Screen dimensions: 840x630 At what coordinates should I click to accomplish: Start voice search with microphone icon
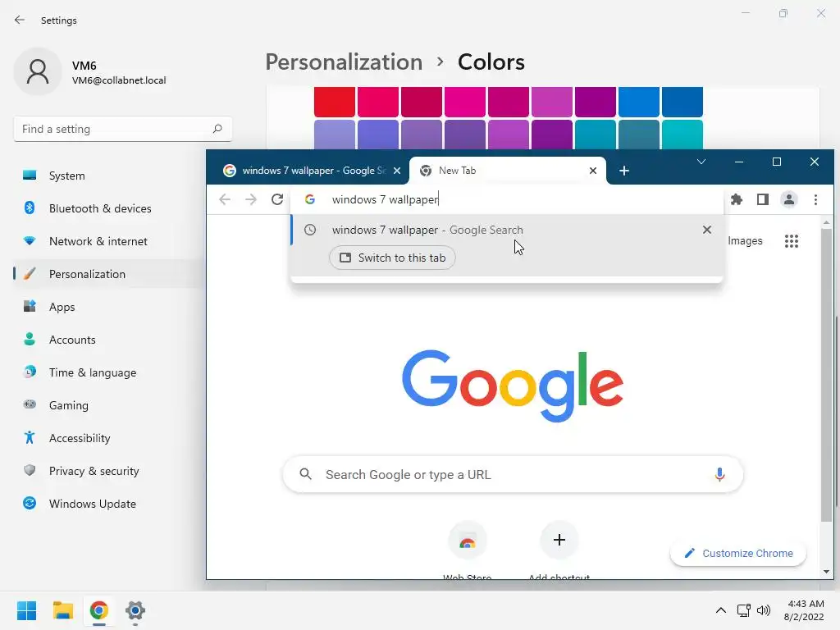click(x=719, y=475)
